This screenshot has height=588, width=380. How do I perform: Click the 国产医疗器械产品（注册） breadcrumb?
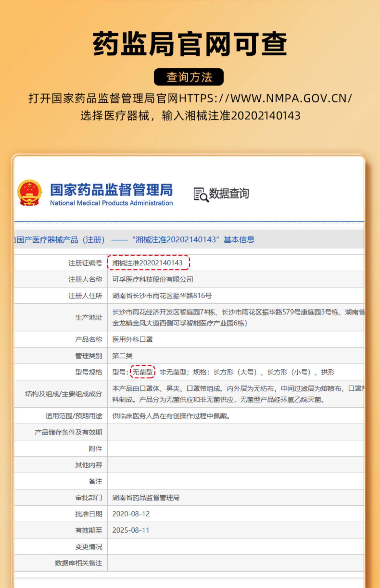pos(61,240)
